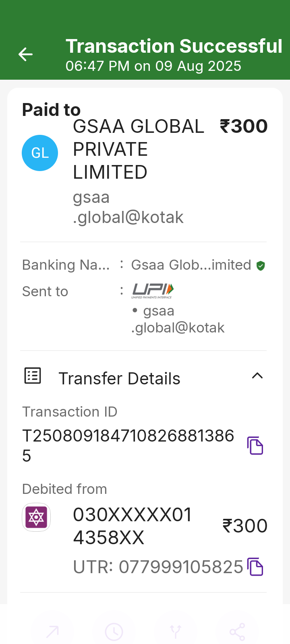Tap the Transaction Successful title
This screenshot has height=644, width=290.
click(x=174, y=46)
